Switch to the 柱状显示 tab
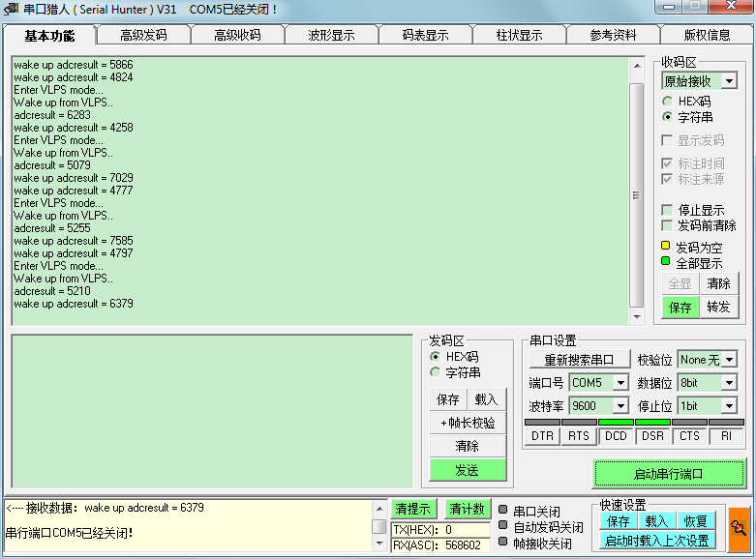 click(x=519, y=35)
